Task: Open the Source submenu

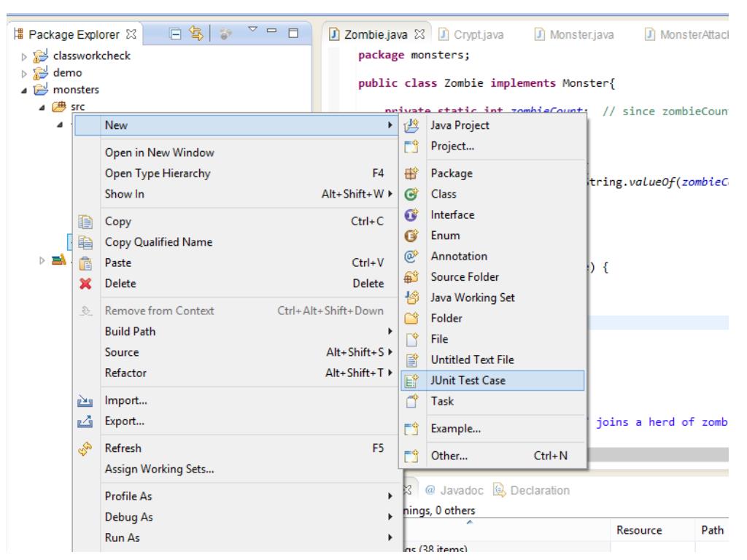Action: tap(236, 352)
